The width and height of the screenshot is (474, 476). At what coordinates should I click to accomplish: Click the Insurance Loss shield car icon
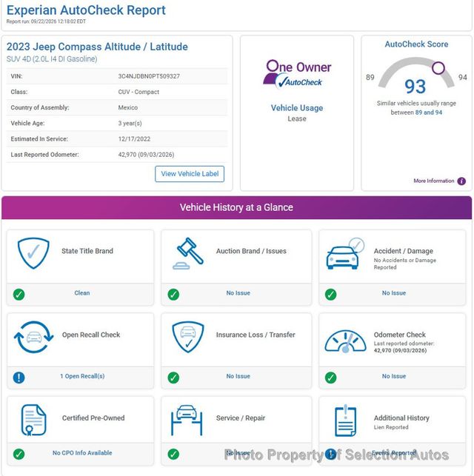[x=188, y=337]
